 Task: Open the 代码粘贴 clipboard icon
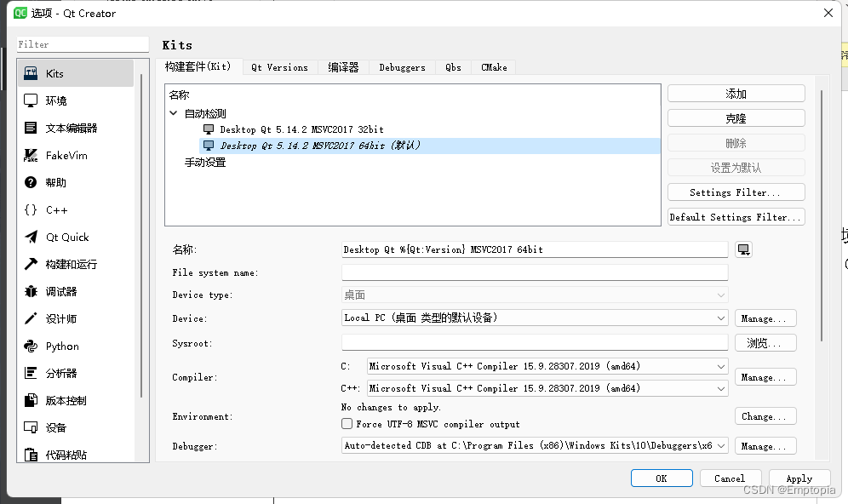pyautogui.click(x=31, y=455)
